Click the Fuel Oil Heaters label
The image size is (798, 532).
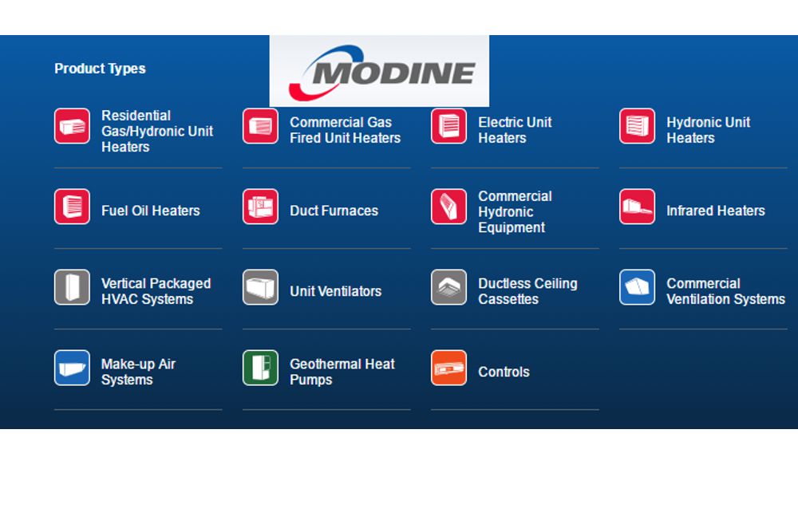[x=151, y=211]
